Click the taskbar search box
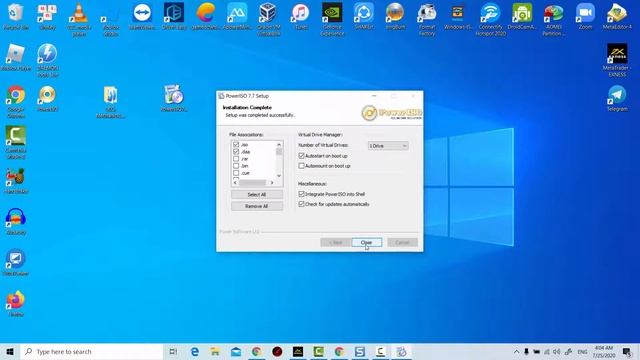 (x=91, y=351)
